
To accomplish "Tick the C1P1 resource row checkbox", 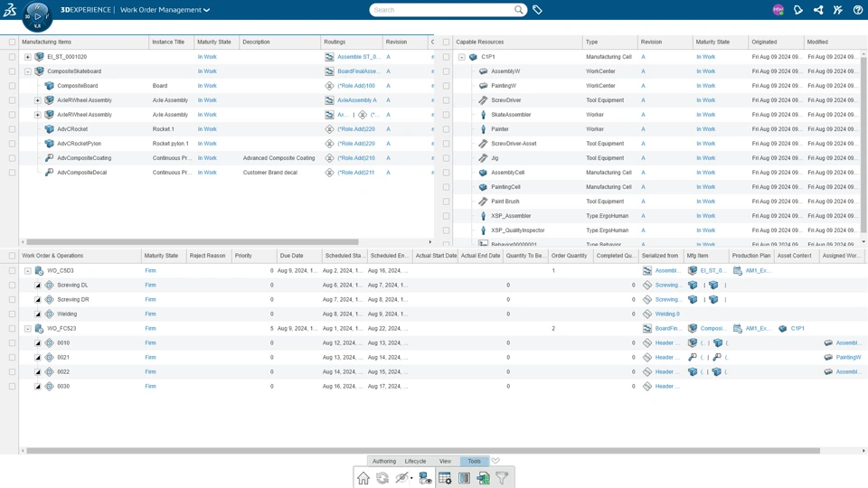I will click(x=446, y=57).
